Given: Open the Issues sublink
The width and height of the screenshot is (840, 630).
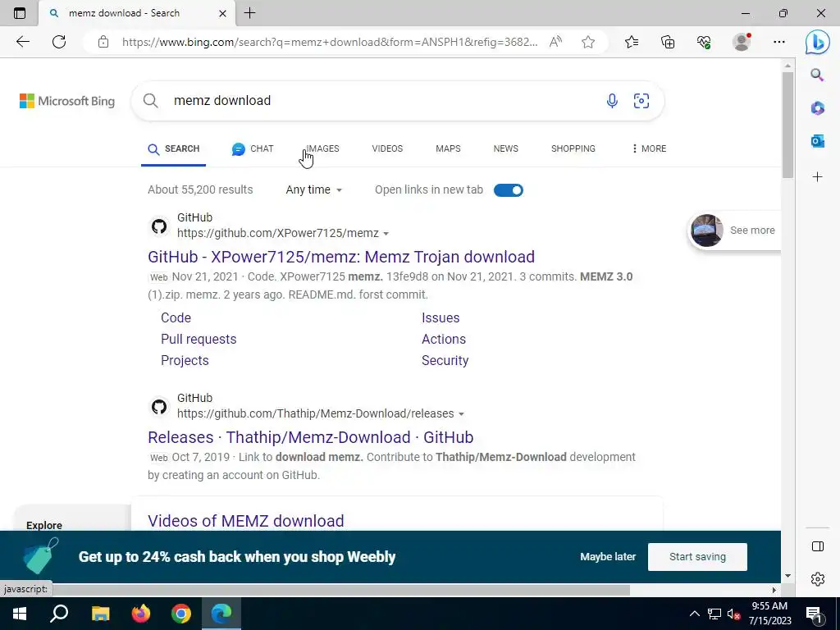Looking at the screenshot, I should (441, 317).
